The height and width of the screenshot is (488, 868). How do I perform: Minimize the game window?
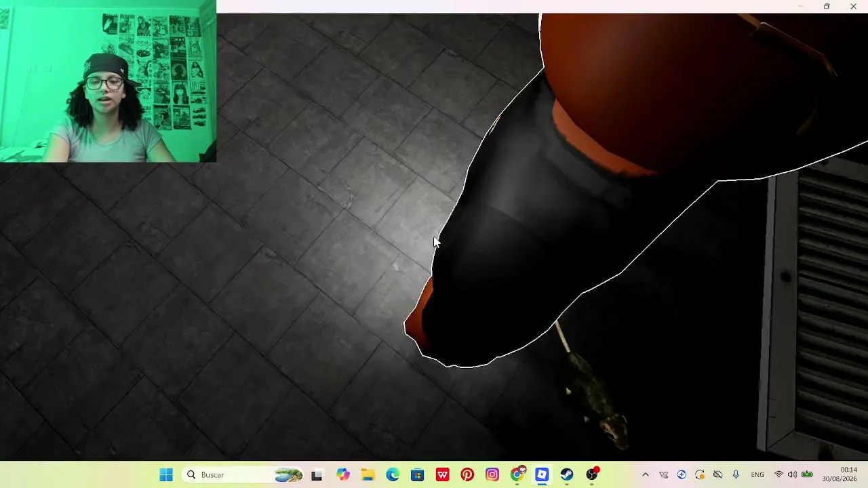click(x=800, y=6)
